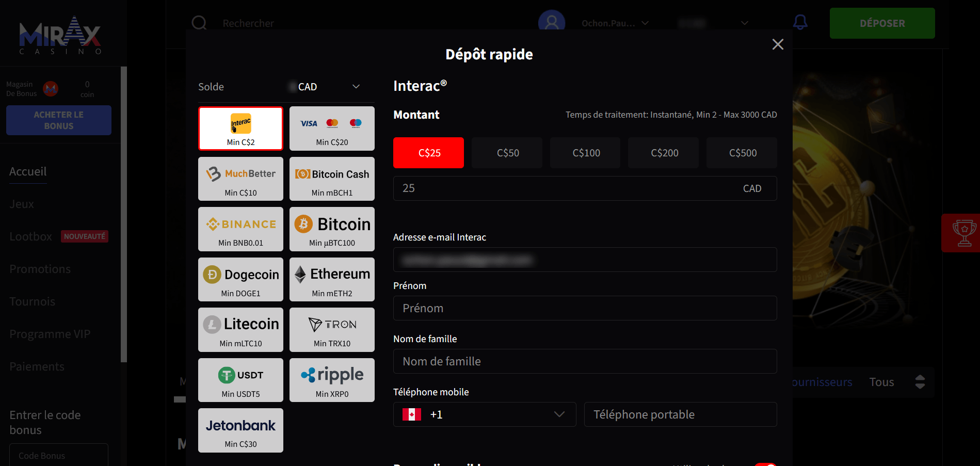This screenshot has width=980, height=466.
Task: Click the Code Bonus input field
Action: click(x=59, y=455)
